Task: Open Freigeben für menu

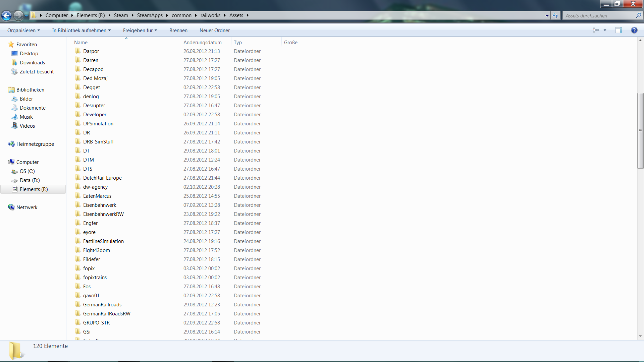Action: coord(140,31)
